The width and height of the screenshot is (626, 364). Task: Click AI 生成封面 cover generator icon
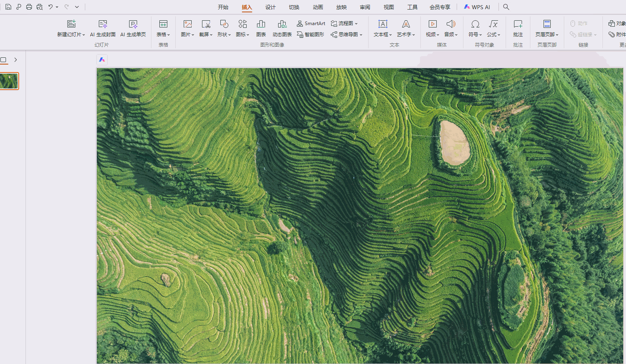click(x=103, y=24)
